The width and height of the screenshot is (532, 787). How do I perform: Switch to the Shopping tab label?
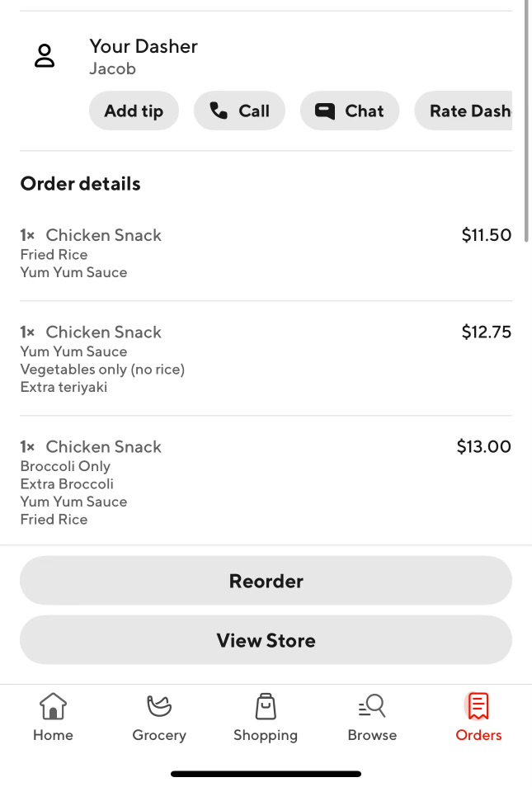266,735
